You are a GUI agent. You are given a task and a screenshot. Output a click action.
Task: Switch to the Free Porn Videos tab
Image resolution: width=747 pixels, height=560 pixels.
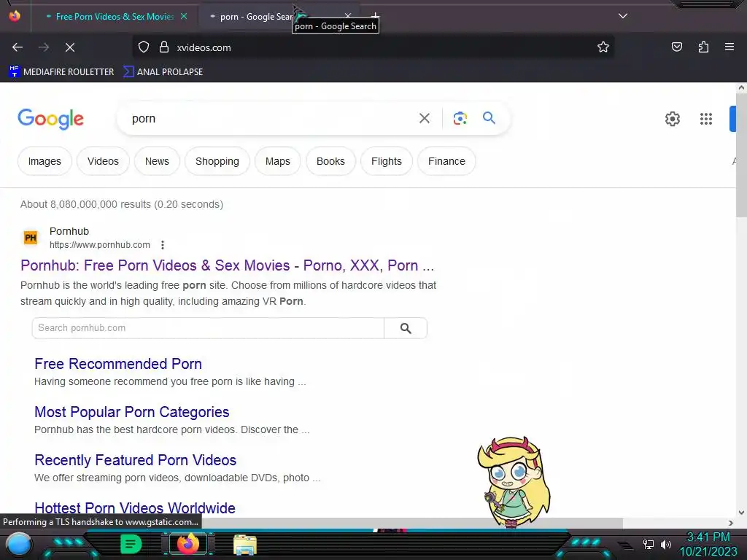(x=115, y=17)
